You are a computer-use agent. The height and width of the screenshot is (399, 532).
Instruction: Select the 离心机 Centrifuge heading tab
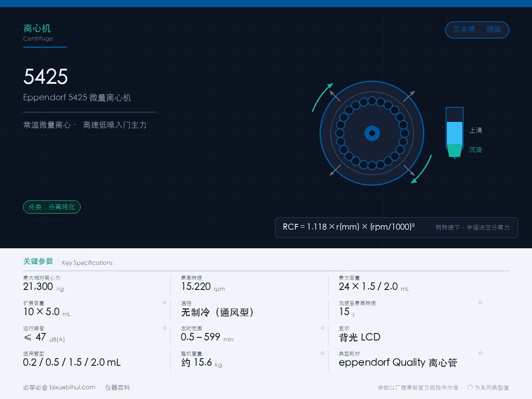[x=38, y=33]
